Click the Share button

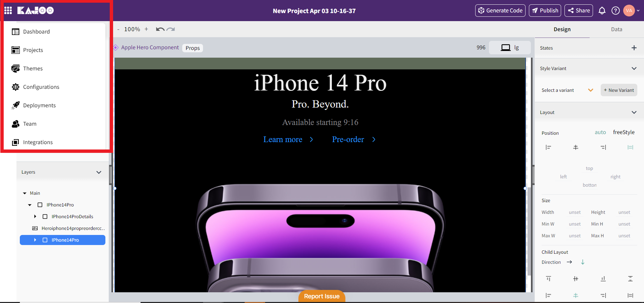point(579,10)
